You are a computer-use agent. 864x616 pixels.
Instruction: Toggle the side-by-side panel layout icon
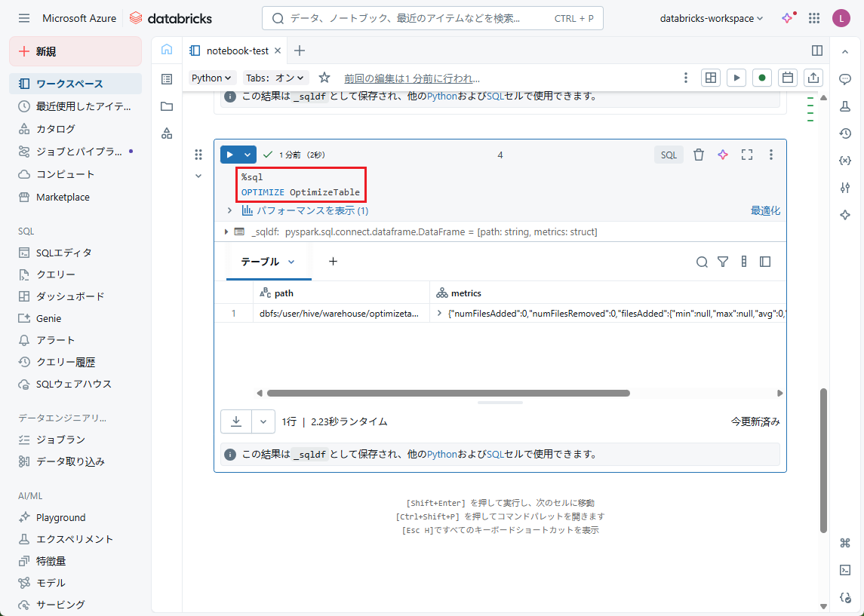coord(816,51)
